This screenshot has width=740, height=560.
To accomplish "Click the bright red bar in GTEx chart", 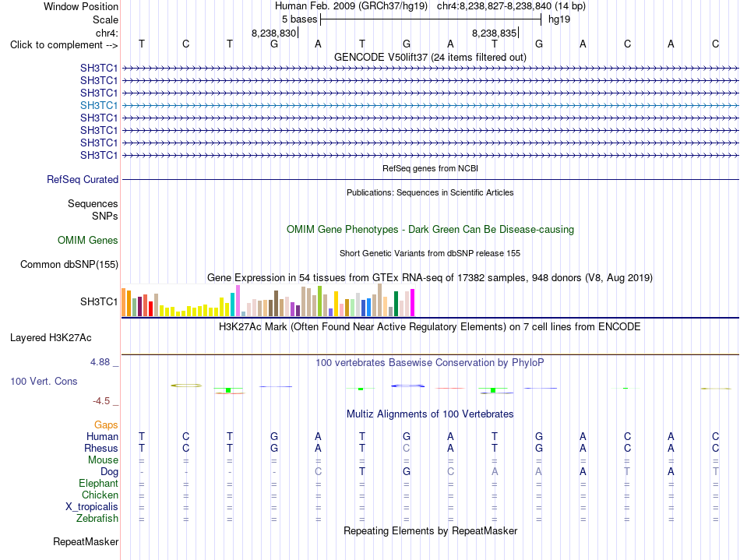I will point(150,308).
